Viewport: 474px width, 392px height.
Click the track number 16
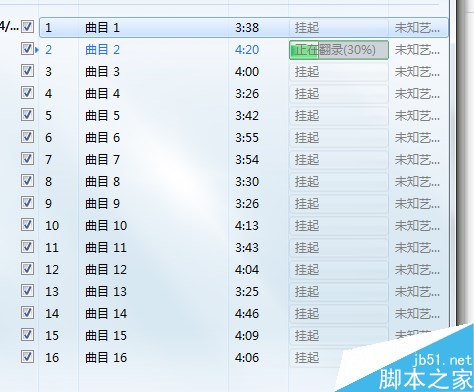point(52,358)
